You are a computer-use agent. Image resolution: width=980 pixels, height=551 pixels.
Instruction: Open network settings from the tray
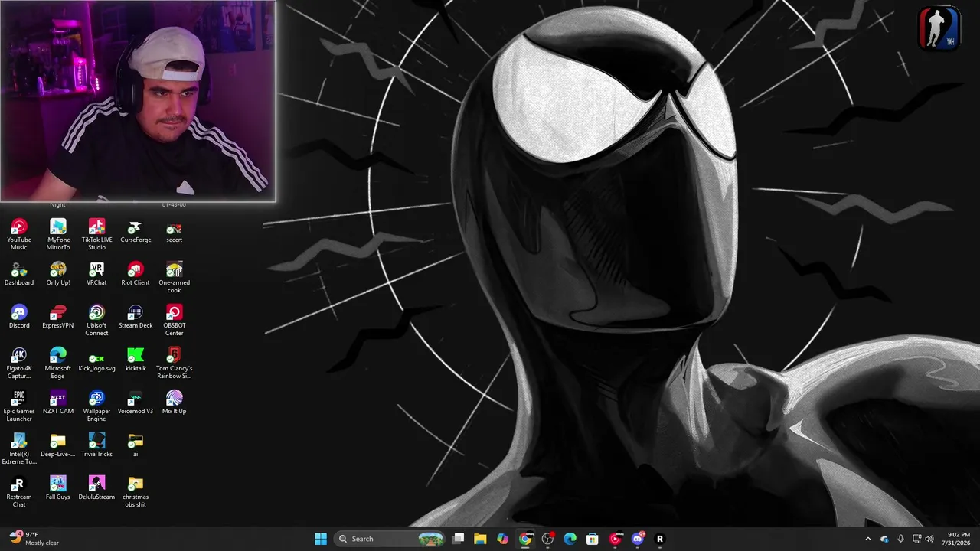pos(916,539)
